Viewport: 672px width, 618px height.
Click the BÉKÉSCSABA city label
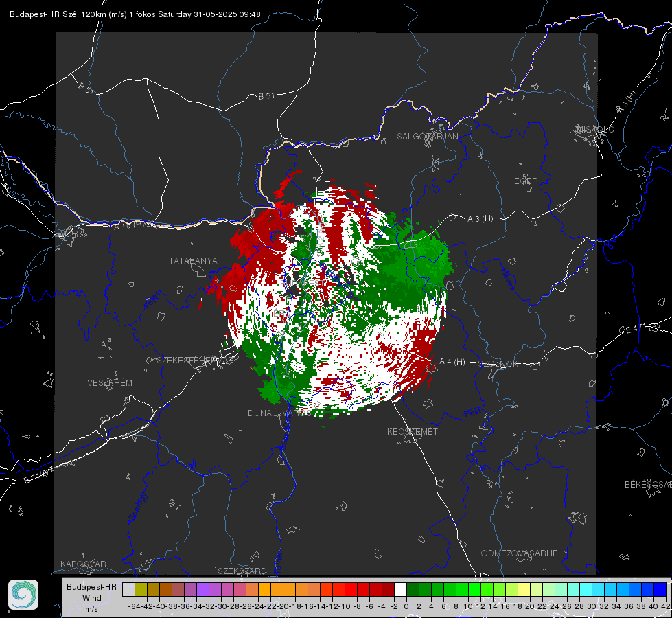[x=648, y=485]
